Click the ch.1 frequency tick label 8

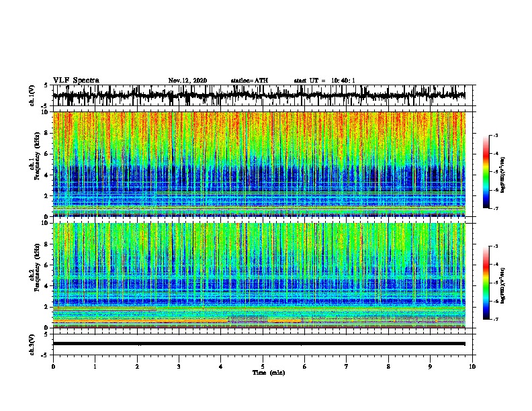tap(46, 133)
